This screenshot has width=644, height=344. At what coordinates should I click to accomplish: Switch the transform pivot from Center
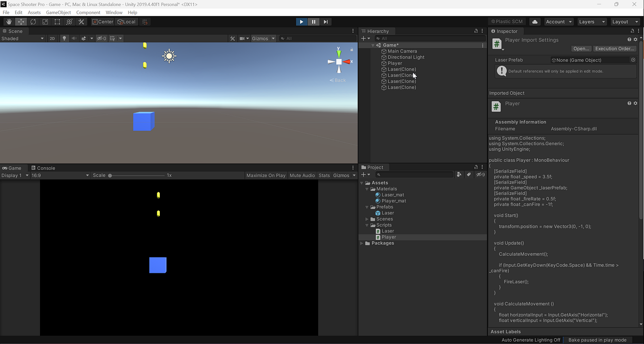pos(102,21)
